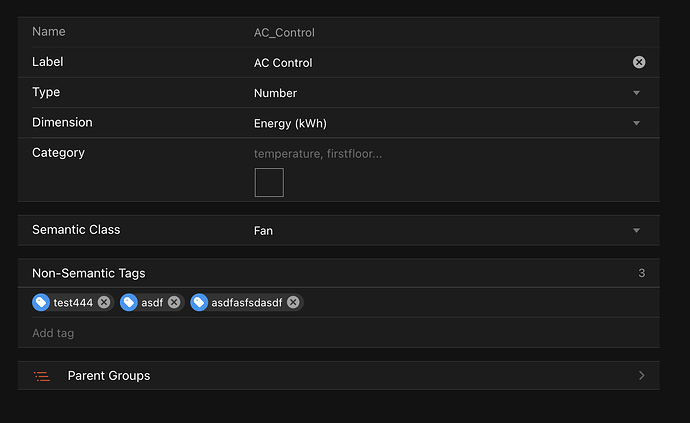Open the Parent Groups text label
Screen dimensions: 690x423
pos(109,376)
